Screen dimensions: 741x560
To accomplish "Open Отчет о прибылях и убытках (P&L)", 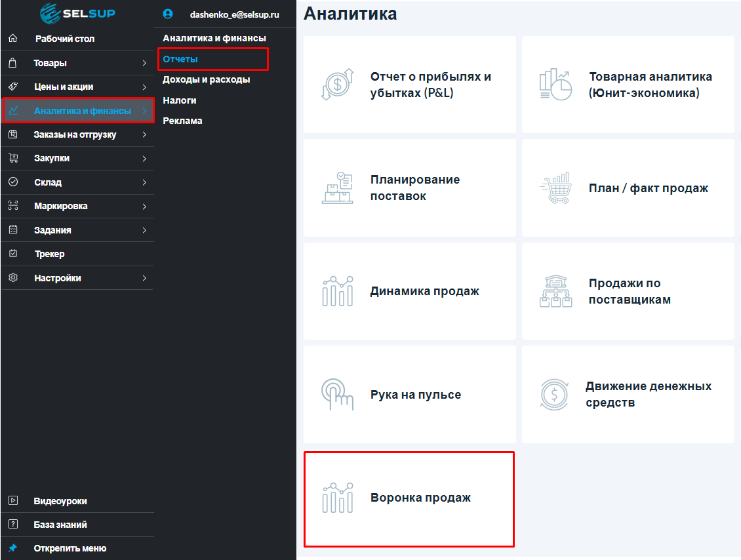I will 410,85.
